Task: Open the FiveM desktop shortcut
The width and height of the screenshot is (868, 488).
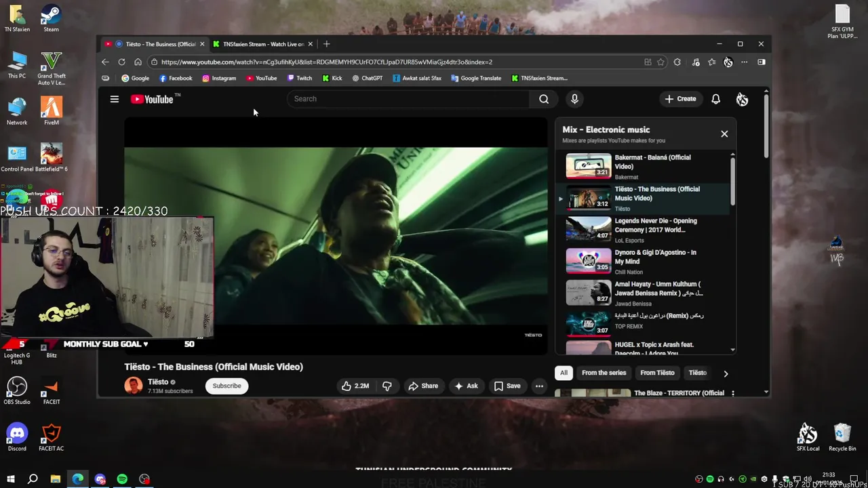Action: click(51, 111)
